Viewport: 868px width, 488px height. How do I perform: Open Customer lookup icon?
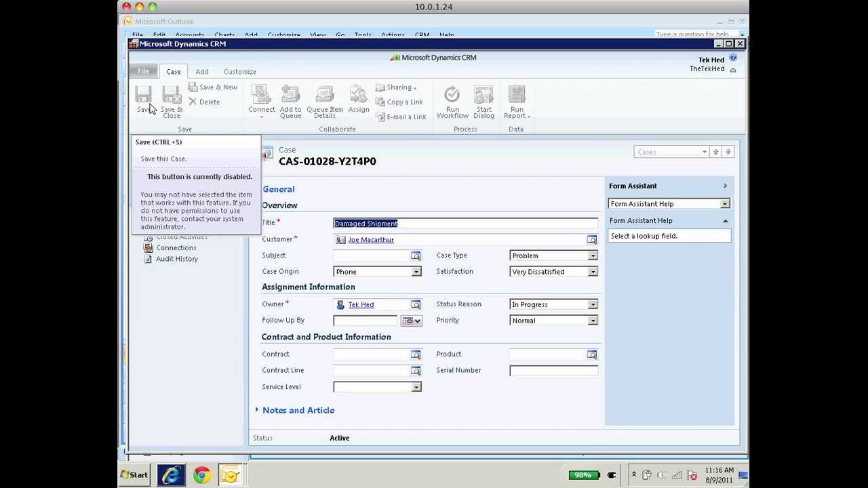coord(592,240)
